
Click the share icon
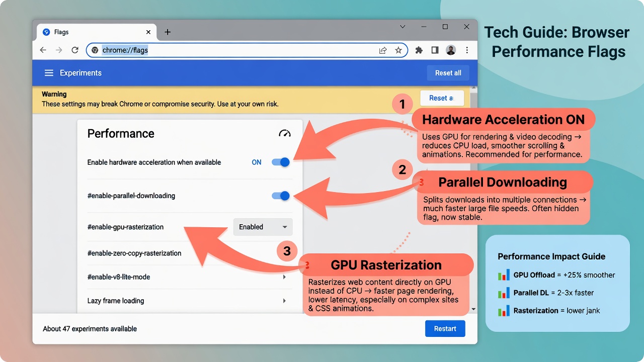[x=383, y=50]
